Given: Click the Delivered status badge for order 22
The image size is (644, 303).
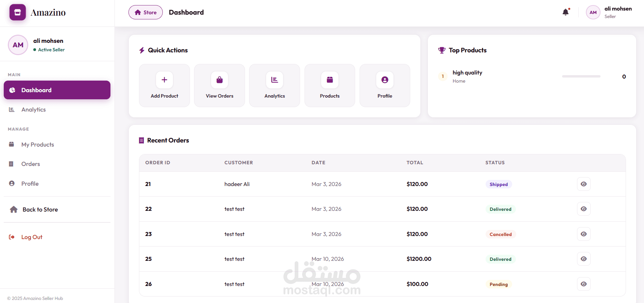Looking at the screenshot, I should click(500, 209).
